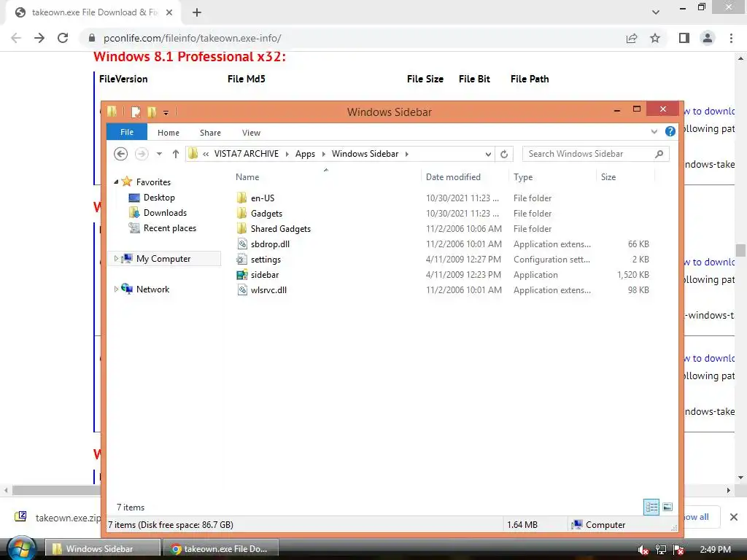Open the Home ribbon tab

click(x=169, y=133)
